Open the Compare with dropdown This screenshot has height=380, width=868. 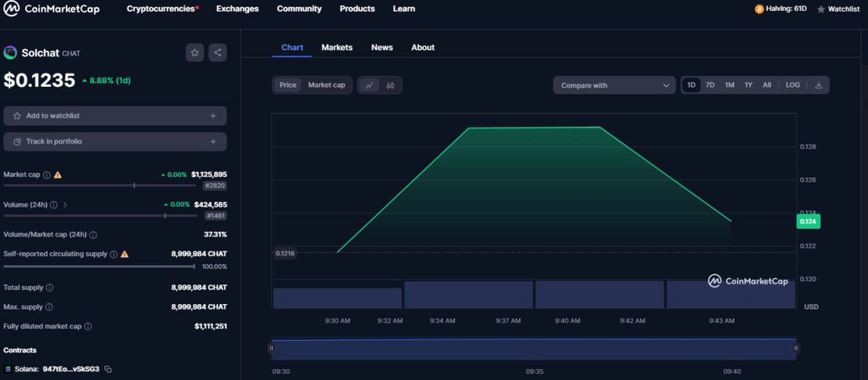[x=614, y=85]
